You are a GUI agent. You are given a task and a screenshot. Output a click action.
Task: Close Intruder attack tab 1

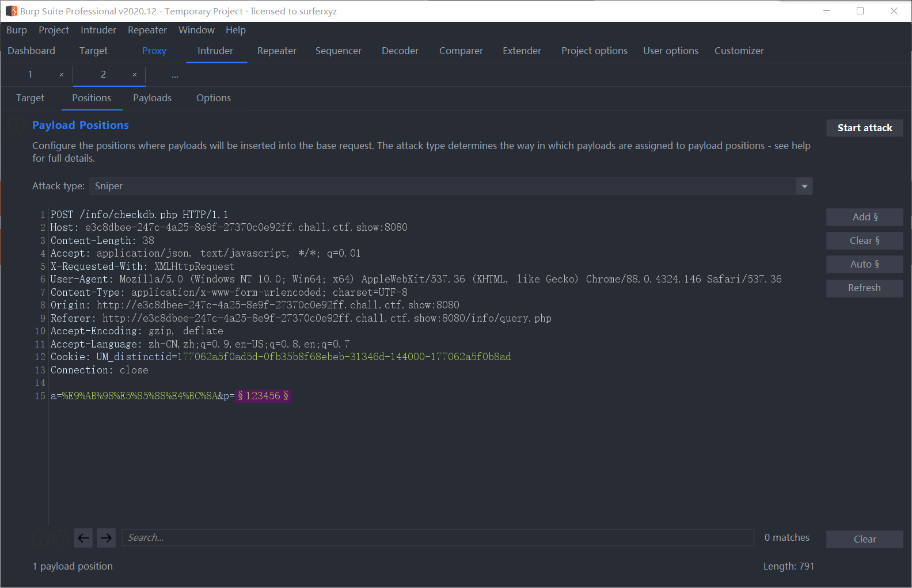[62, 75]
